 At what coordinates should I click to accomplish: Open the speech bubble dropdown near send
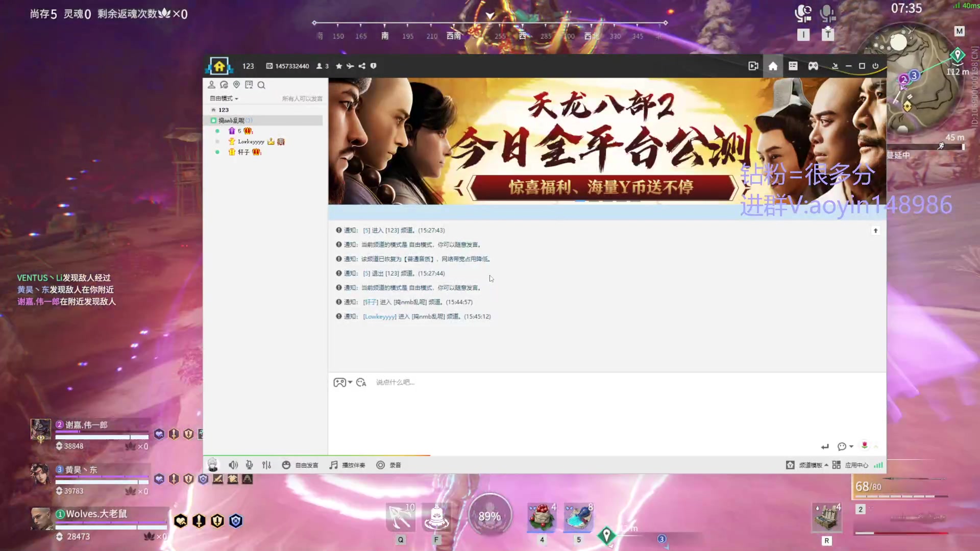tap(845, 446)
